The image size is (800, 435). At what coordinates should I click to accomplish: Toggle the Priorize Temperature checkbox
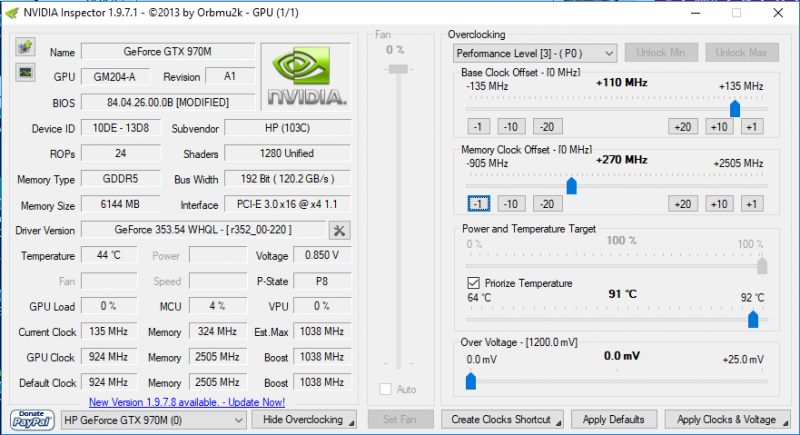pyautogui.click(x=473, y=283)
